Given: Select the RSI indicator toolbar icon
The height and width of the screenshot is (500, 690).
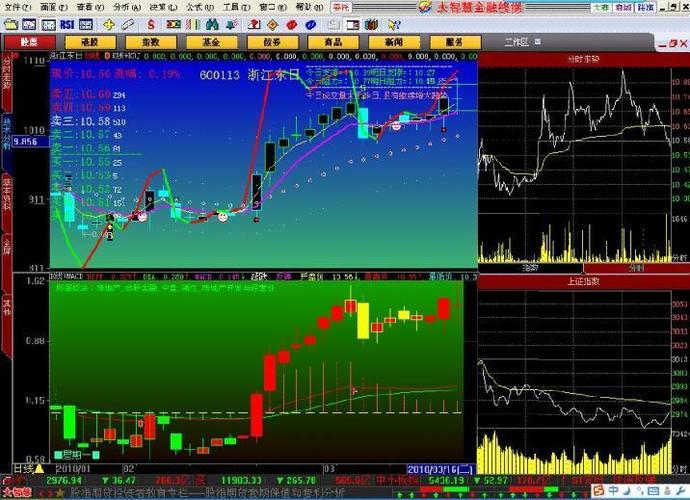Looking at the screenshot, I should pos(67,25).
